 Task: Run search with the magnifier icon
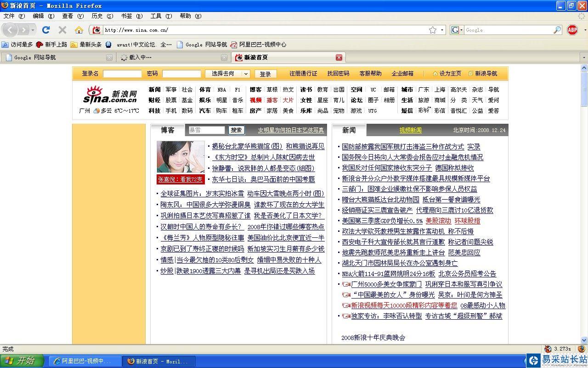[557, 30]
